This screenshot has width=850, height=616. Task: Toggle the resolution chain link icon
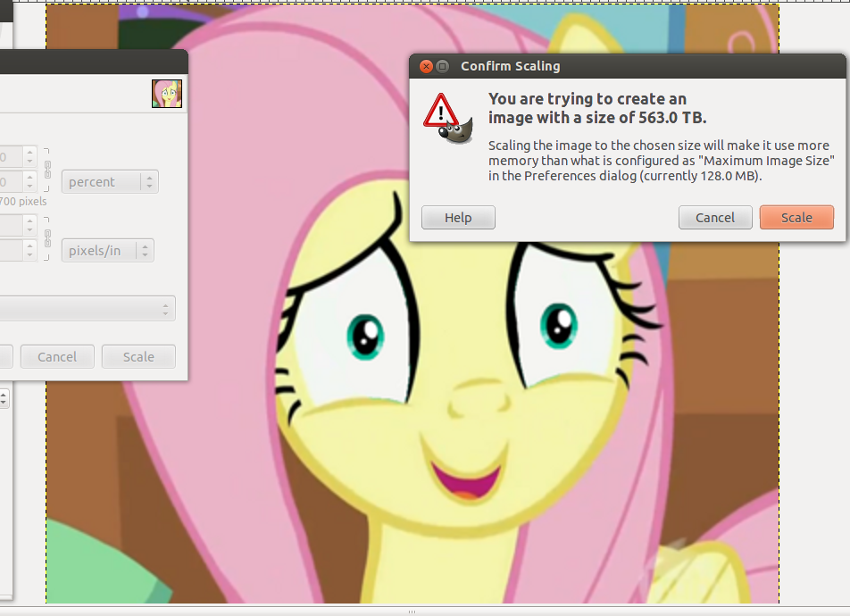[x=47, y=238]
